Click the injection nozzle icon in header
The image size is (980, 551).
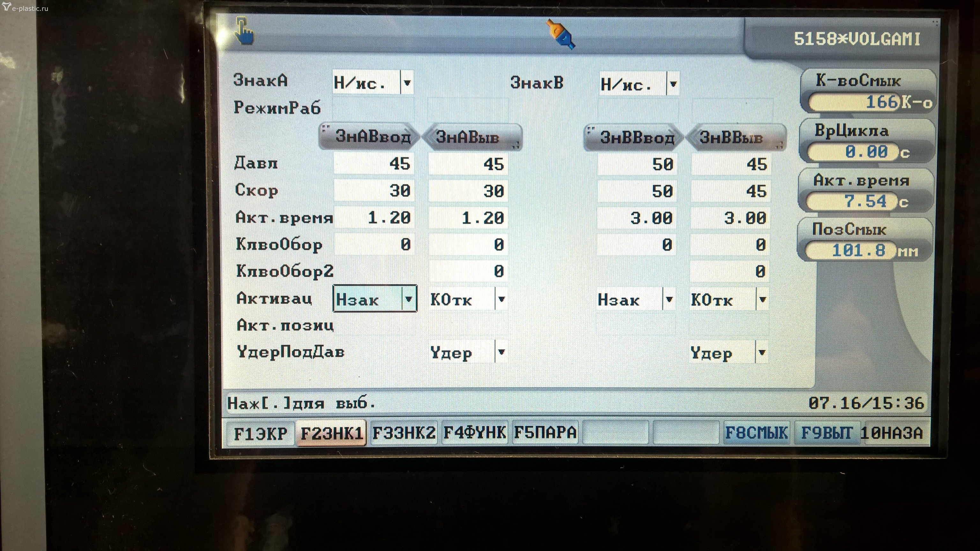(x=561, y=35)
